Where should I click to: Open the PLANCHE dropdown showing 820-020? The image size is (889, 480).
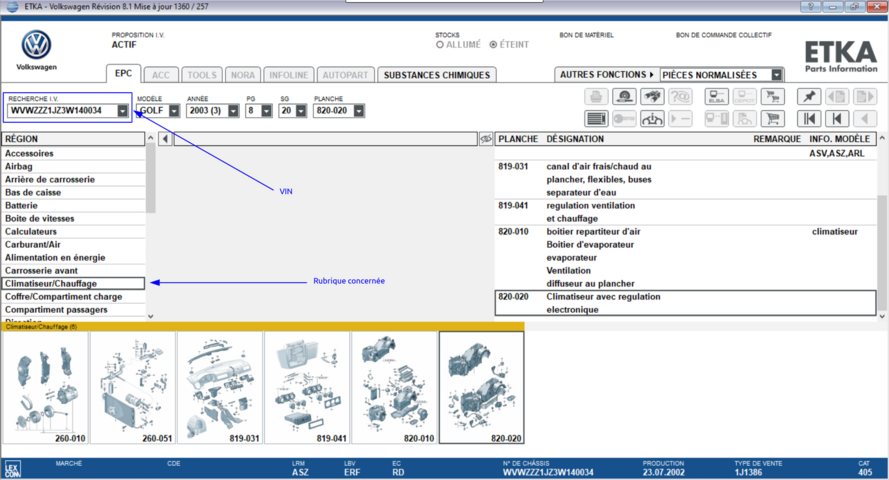point(358,111)
